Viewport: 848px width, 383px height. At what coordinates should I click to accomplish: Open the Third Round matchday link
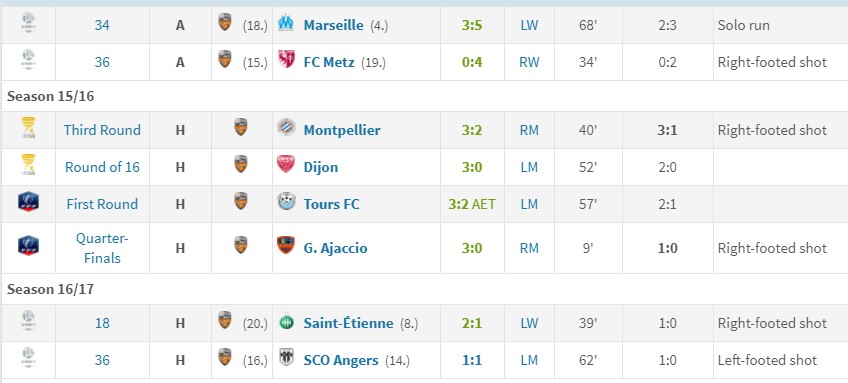[x=102, y=130]
